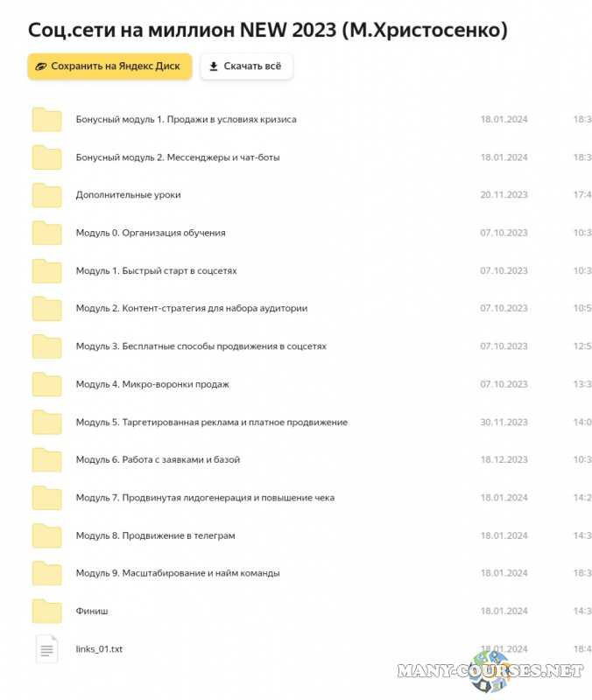
Task: Open Модуль 6. Работа с заявками и базой
Action: 158,459
